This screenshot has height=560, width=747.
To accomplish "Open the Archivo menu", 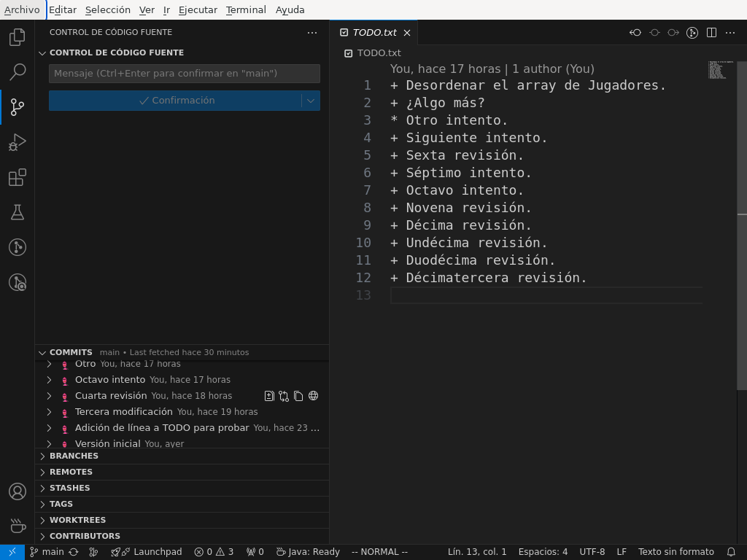I will pos(22,9).
